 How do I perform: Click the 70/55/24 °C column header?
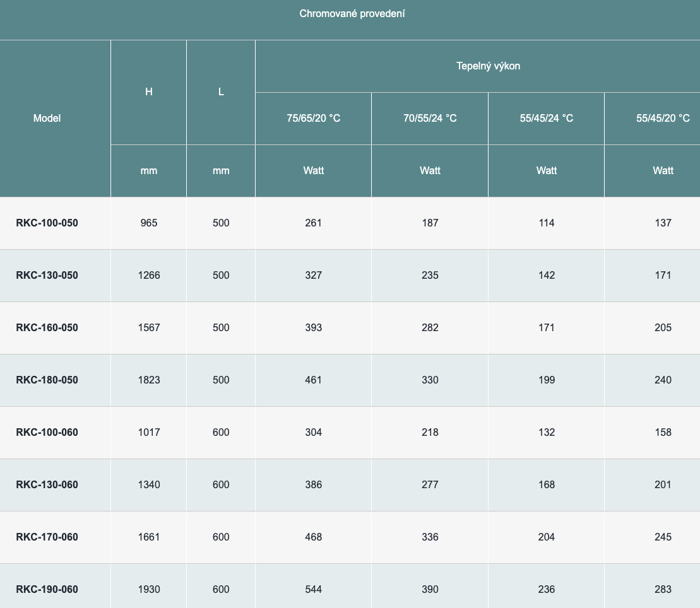430,118
